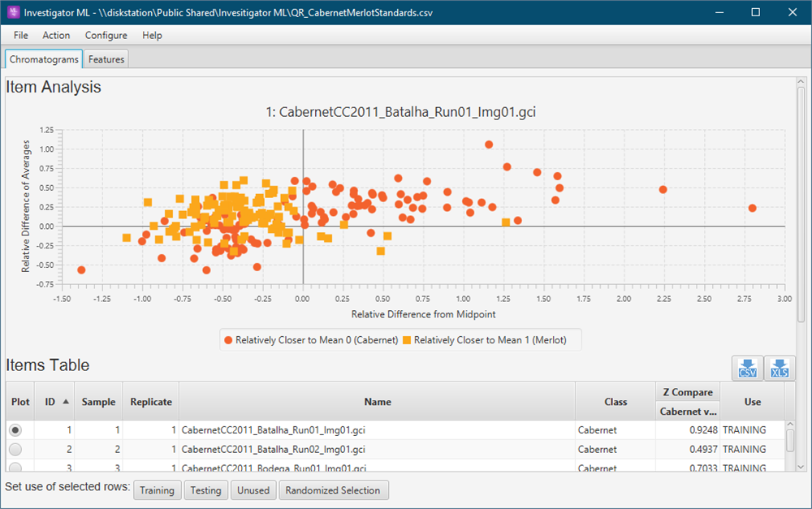Set selected rows to Testing

[205, 490]
